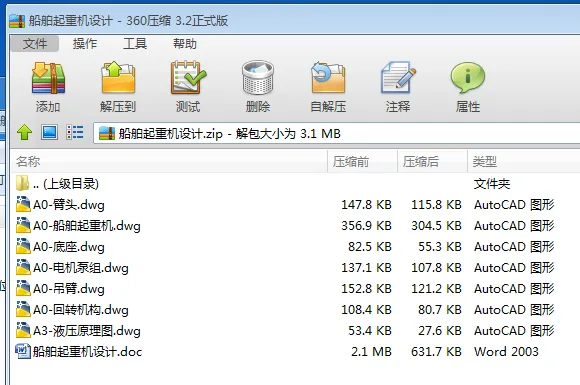Click the 107.8 KB compressed size value
This screenshot has height=385, width=580.
(436, 267)
